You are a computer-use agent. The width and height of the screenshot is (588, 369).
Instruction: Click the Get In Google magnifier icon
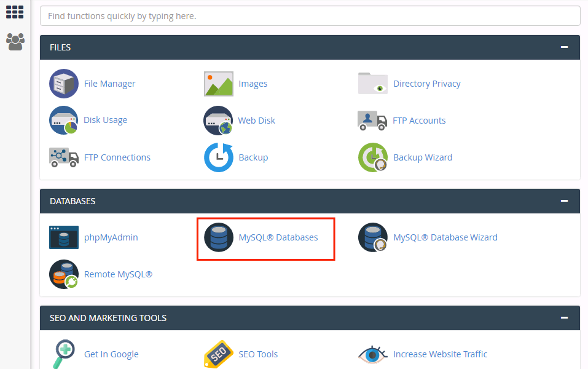[64, 354]
